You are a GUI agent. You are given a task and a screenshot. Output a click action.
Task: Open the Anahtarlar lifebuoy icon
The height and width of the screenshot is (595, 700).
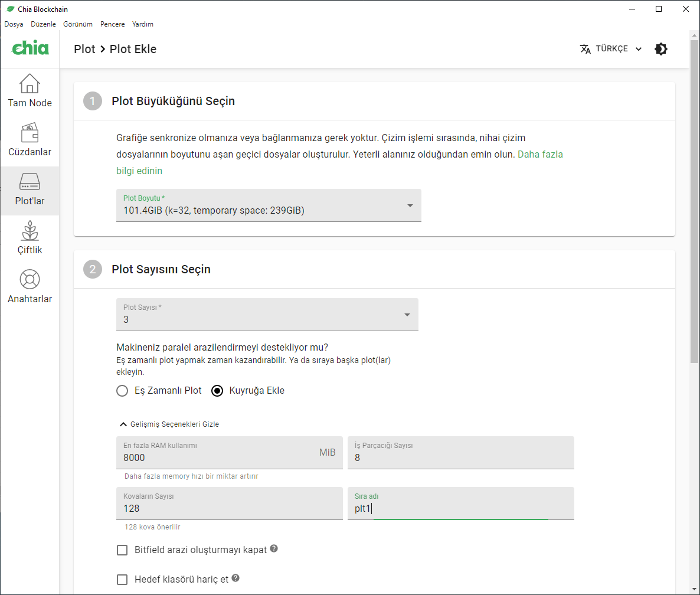pyautogui.click(x=30, y=280)
